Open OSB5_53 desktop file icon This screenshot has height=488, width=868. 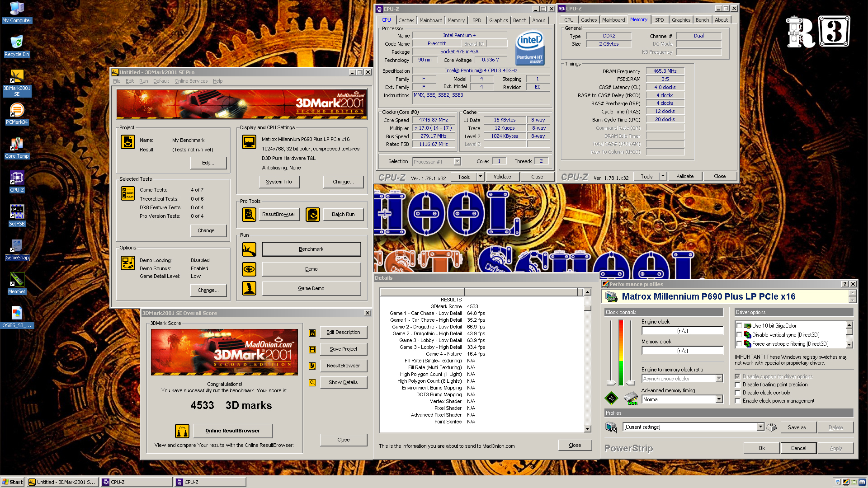(x=17, y=317)
